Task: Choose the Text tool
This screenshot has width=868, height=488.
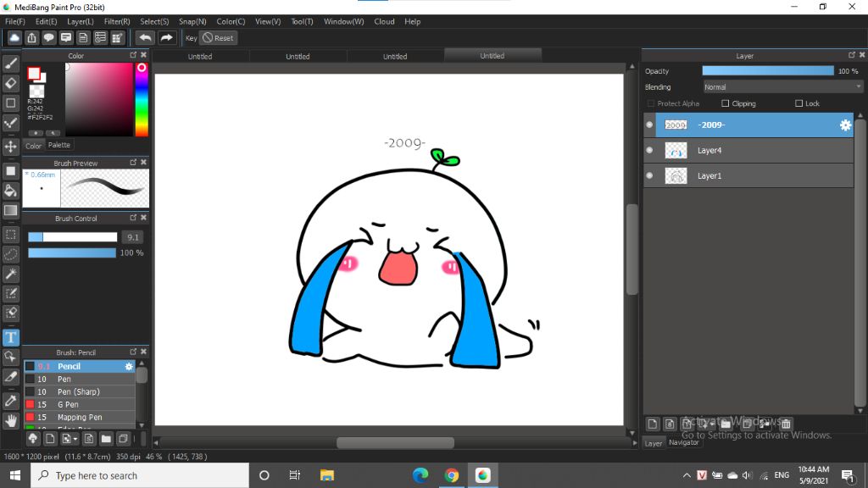Action: [11, 338]
